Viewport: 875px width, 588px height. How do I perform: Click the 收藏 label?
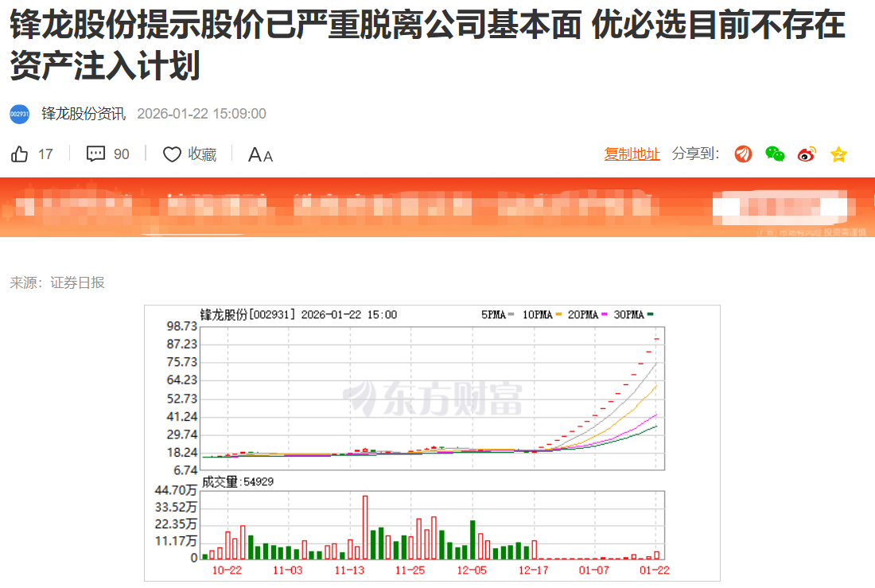tap(202, 154)
